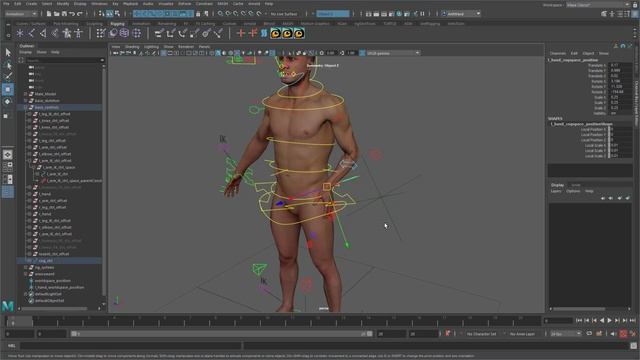Click the Undo arrow icon

coord(72,14)
